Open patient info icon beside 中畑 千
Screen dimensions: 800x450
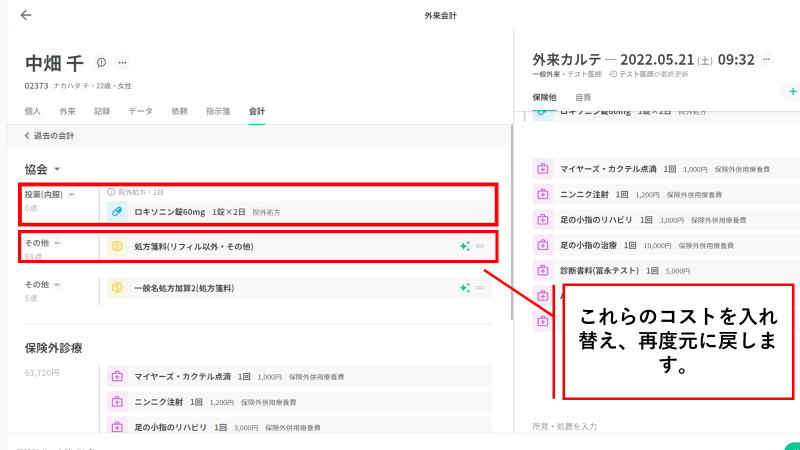102,62
